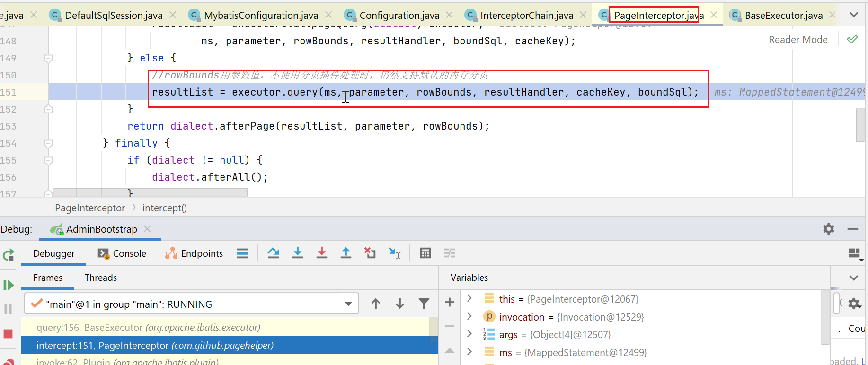The image size is (868, 365).
Task: Add a new watch with plus icon
Action: [x=450, y=302]
